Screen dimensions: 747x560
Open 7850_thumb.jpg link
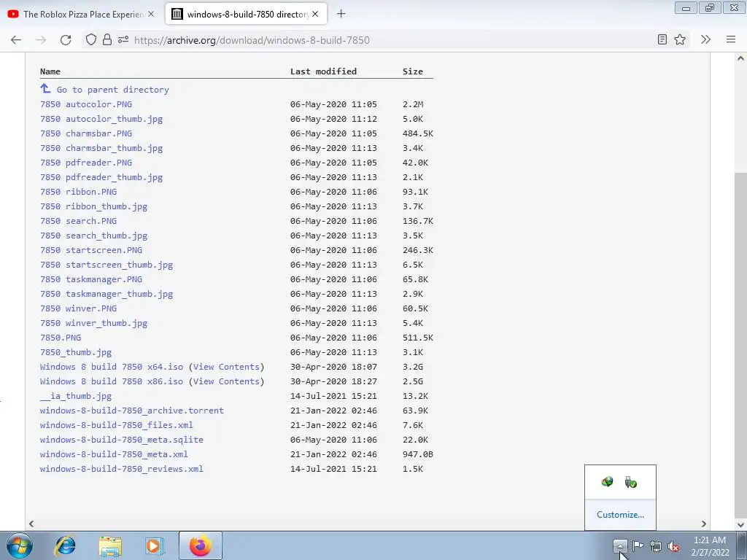tap(76, 352)
